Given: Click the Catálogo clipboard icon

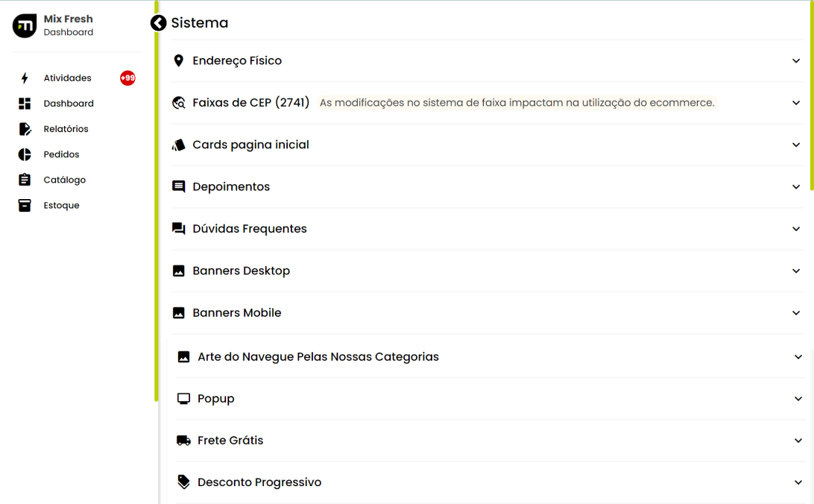Looking at the screenshot, I should [x=25, y=180].
